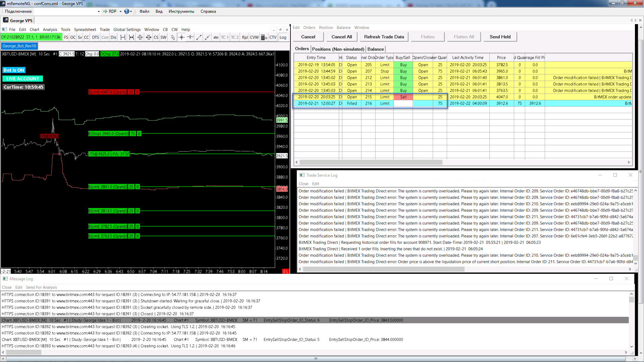This screenshot has width=644, height=362.
Task: Select the abc Text drawing tool
Action: point(216,37)
